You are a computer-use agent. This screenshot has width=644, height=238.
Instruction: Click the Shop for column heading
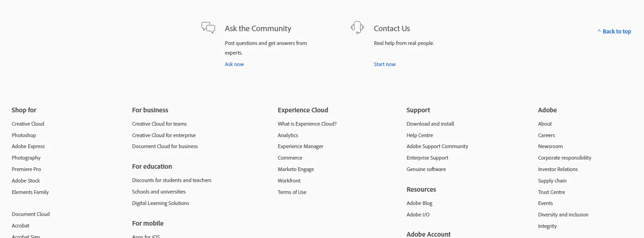click(x=24, y=110)
